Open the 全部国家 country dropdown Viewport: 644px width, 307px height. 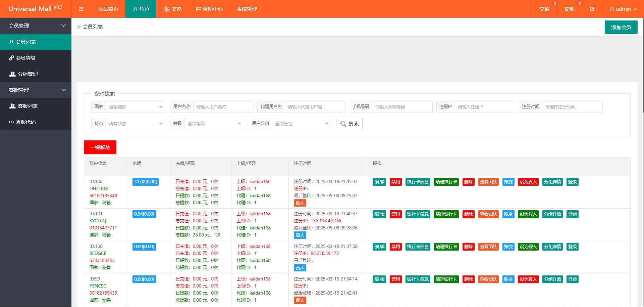pyautogui.click(x=136, y=106)
